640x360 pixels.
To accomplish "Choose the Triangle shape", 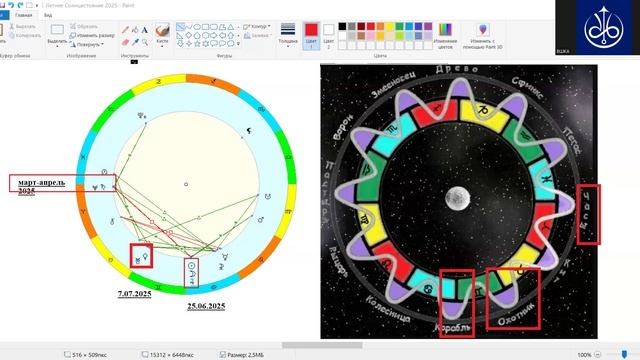I will 231,27.
